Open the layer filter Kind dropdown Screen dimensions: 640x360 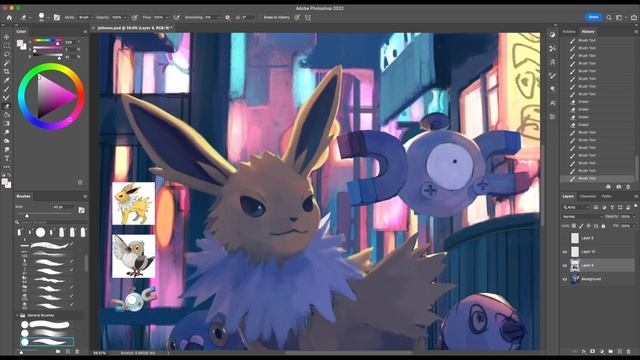pos(576,207)
